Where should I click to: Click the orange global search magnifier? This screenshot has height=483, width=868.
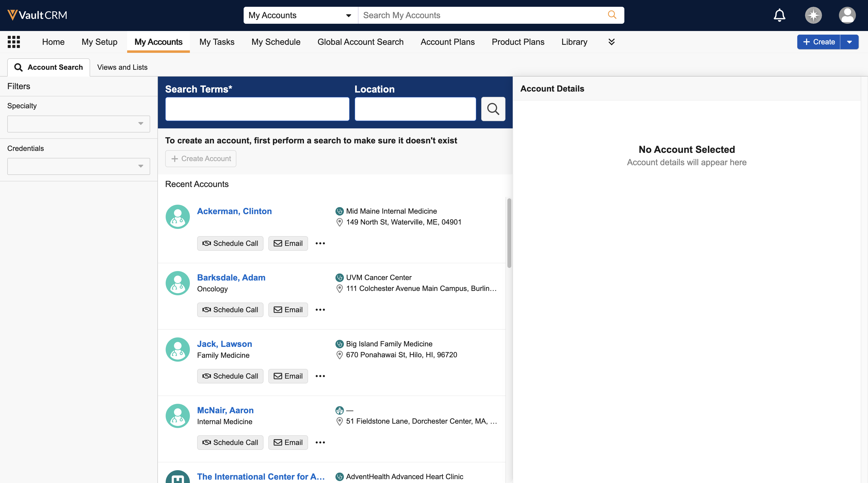(612, 15)
